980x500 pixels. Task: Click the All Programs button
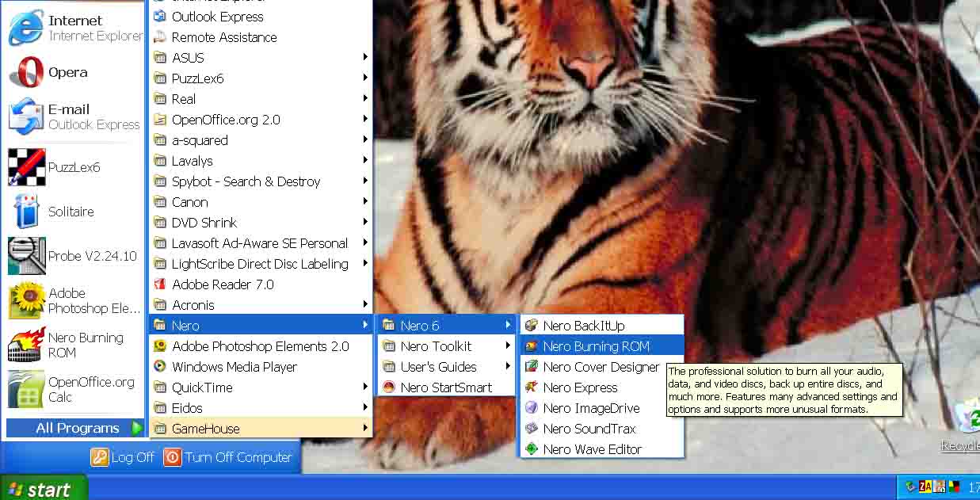[x=76, y=429]
